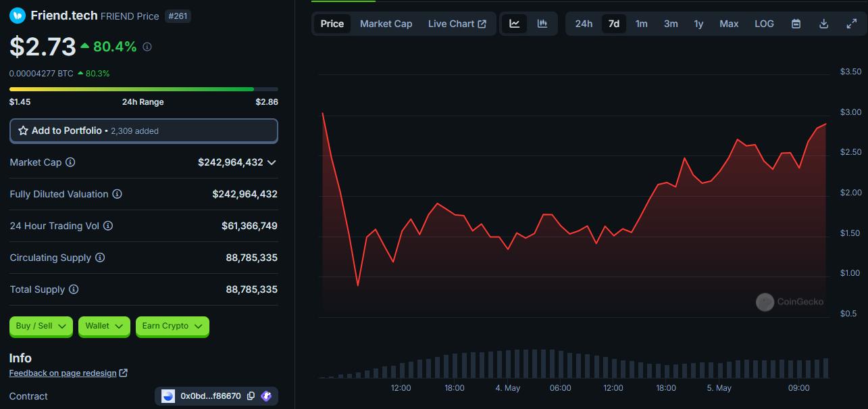The image size is (868, 409).
Task: Open Feedback on page redesign link
Action: [x=68, y=373]
